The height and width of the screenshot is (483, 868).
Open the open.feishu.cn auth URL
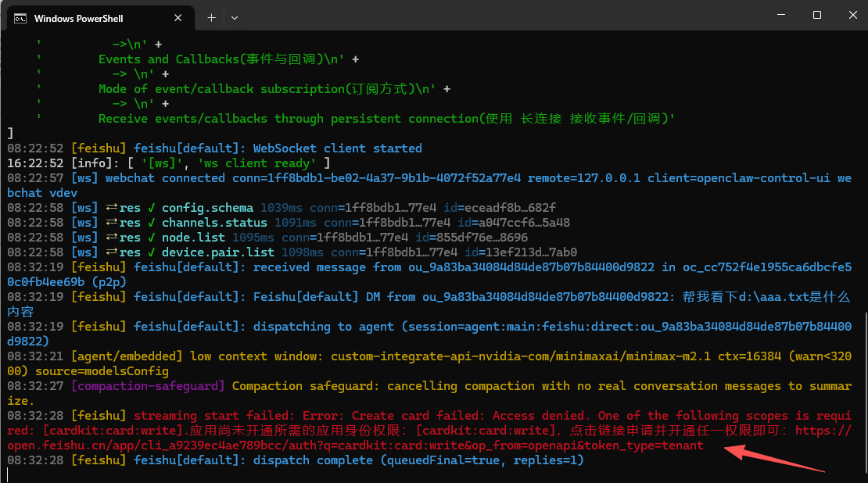point(355,446)
